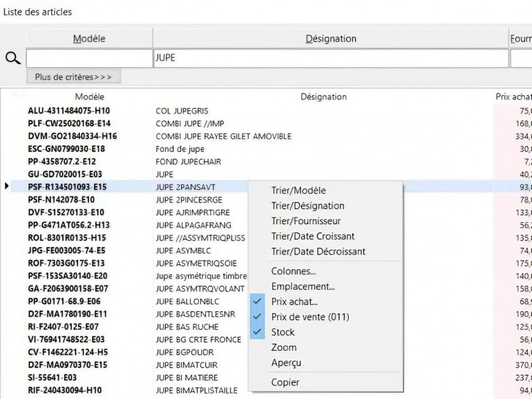Select the ALU-4311484075-H10 article row
The image size is (532, 399).
click(68, 111)
